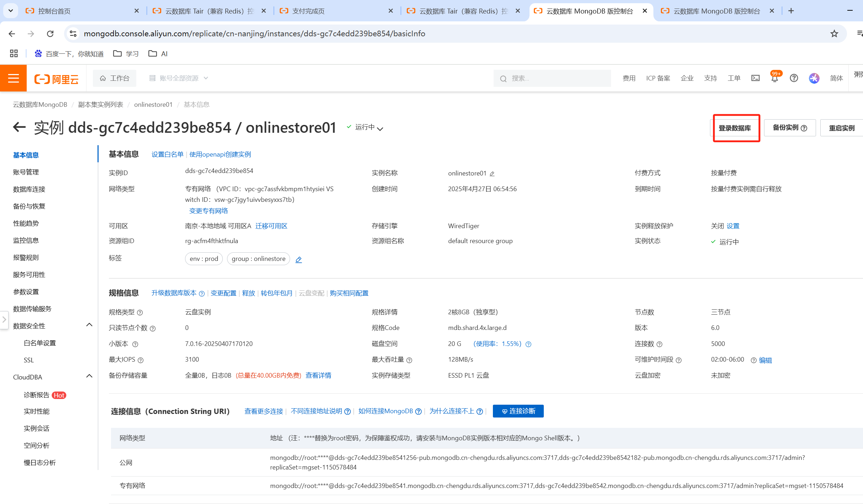Open the 账号全部资源 dropdown
863x504 pixels.
(x=179, y=78)
